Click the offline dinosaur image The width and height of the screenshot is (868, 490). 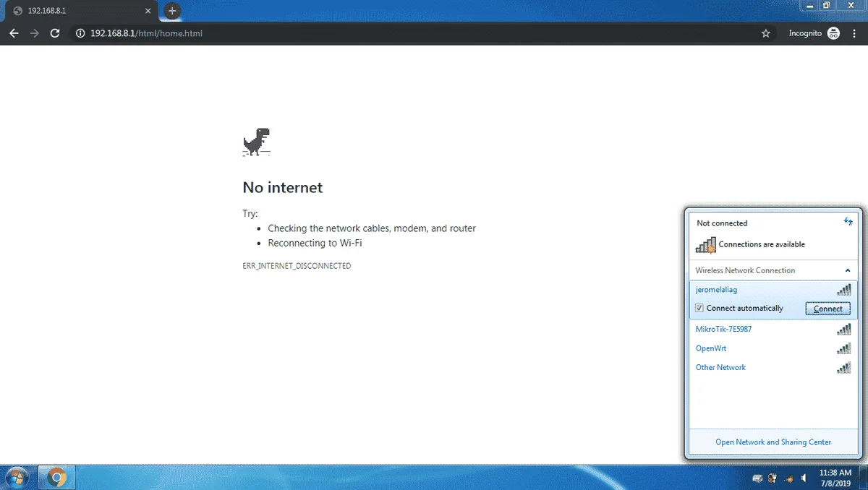point(256,142)
